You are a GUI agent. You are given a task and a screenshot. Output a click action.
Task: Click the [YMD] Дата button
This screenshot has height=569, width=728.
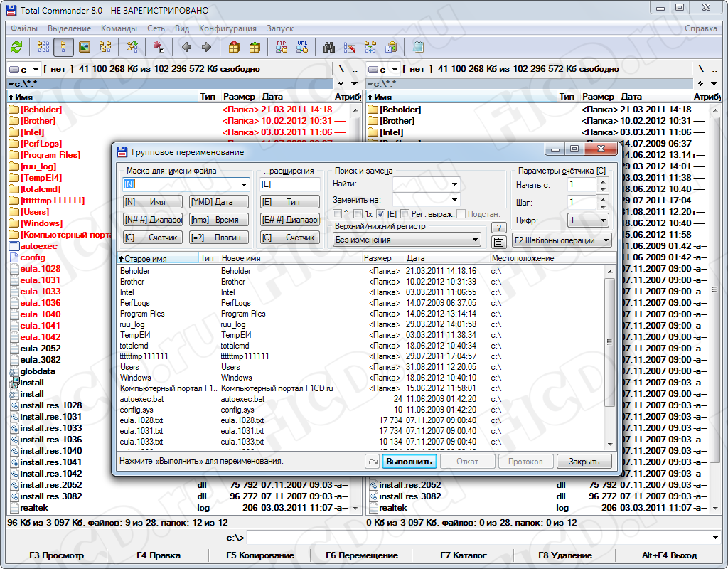point(219,202)
